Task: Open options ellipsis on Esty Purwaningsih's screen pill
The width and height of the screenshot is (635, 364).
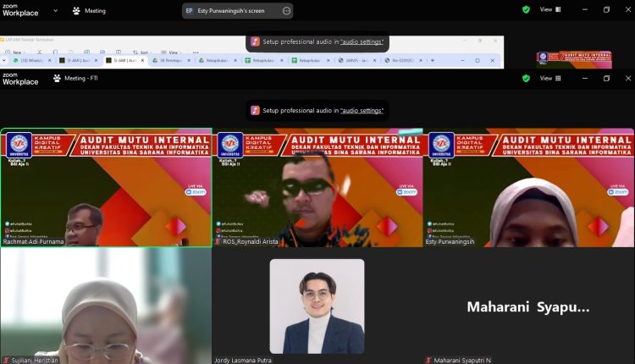Action: pyautogui.click(x=286, y=11)
